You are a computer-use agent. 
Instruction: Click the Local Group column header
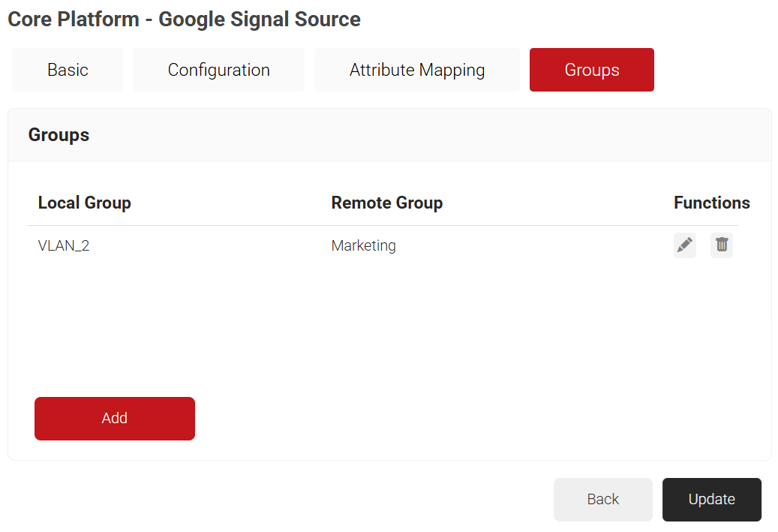84,203
